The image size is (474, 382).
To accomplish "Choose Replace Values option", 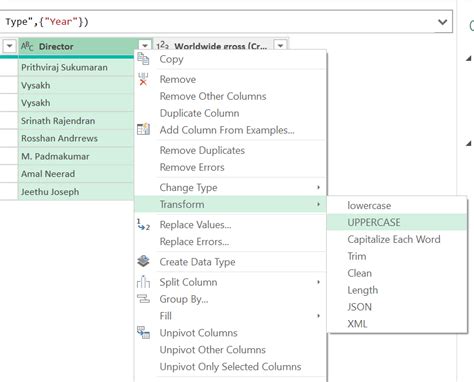I will [230, 225].
